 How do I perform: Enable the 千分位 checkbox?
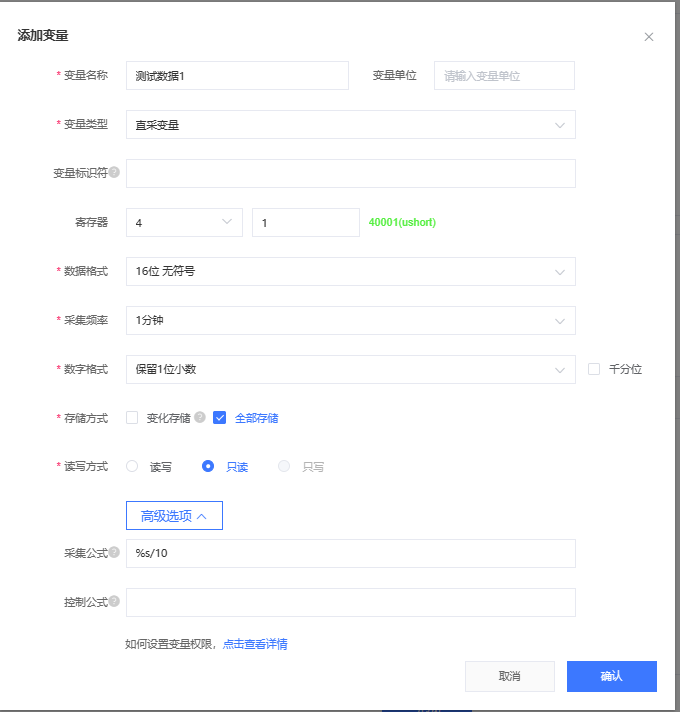click(x=594, y=369)
